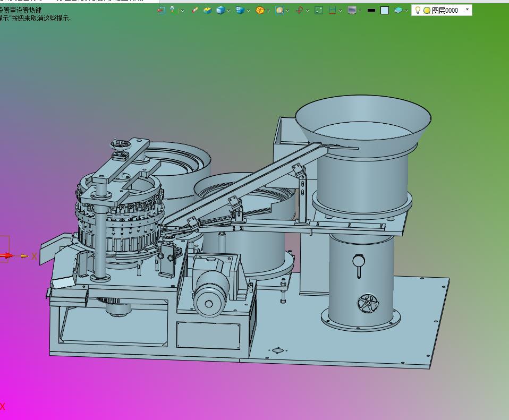The height and width of the screenshot is (420, 509).
Task: Click the red X axis arrow handle
Action: pos(7,256)
